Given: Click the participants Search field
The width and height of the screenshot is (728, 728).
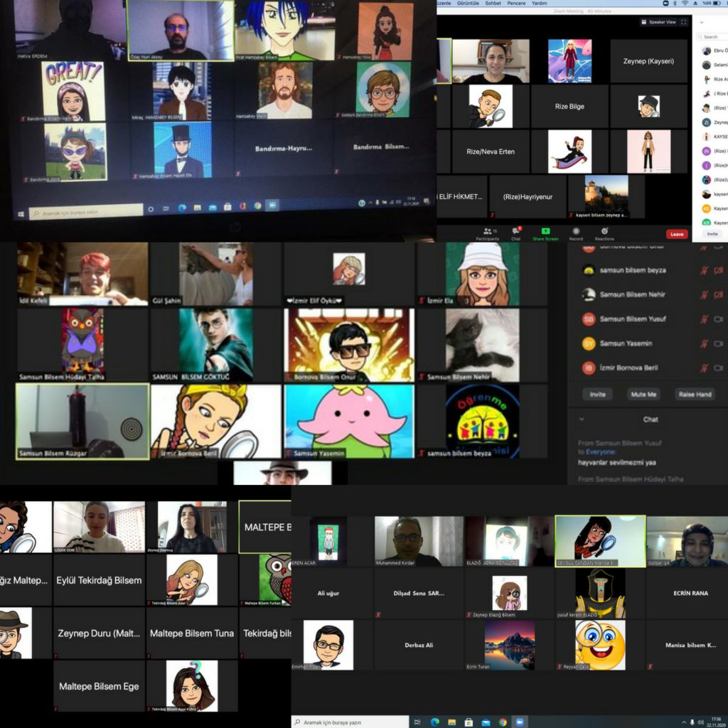Looking at the screenshot, I should tap(713, 37).
